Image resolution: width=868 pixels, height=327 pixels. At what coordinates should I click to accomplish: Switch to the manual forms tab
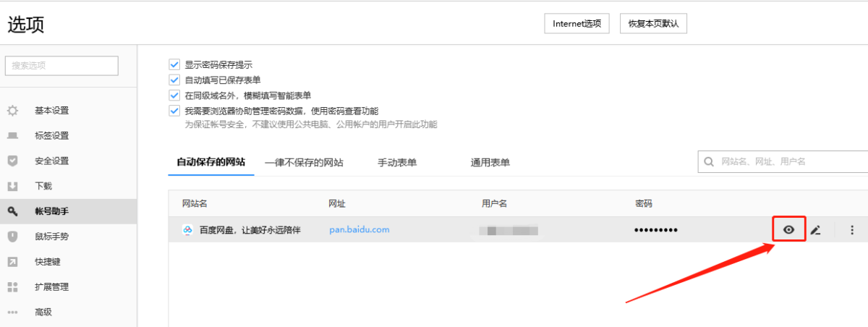click(397, 163)
